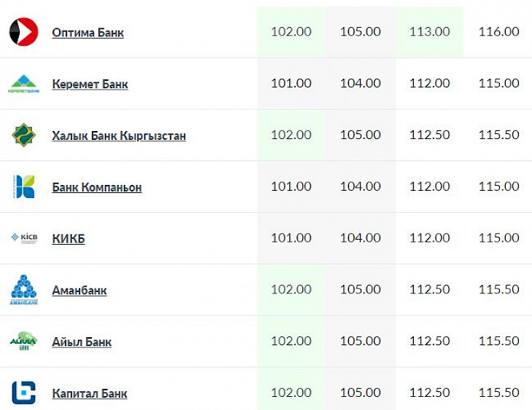The height and width of the screenshot is (410, 532).
Task: Click the Халык Банк Кыргызстан logo
Action: [23, 135]
